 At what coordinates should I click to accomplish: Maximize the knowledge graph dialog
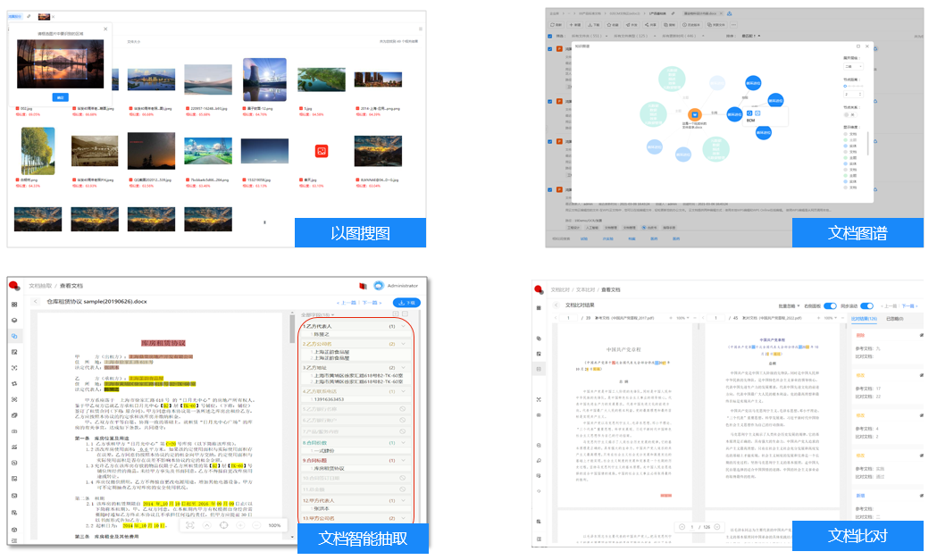(x=858, y=46)
